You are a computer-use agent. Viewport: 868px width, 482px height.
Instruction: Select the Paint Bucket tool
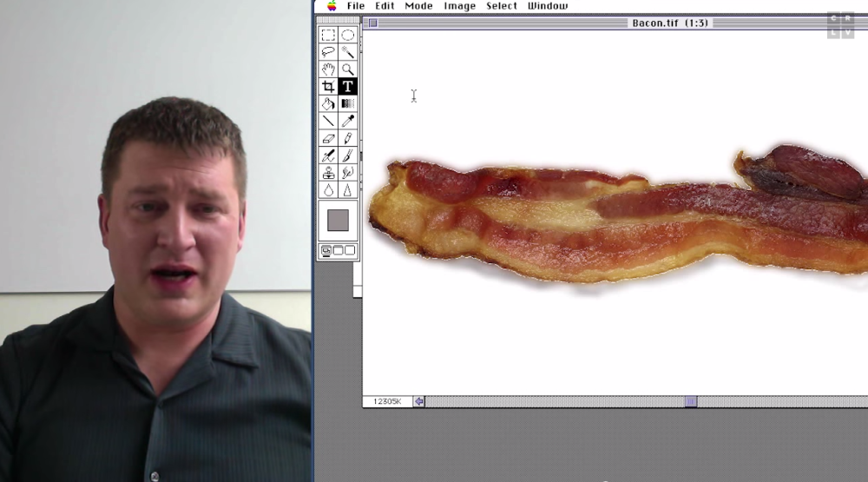pyautogui.click(x=328, y=104)
